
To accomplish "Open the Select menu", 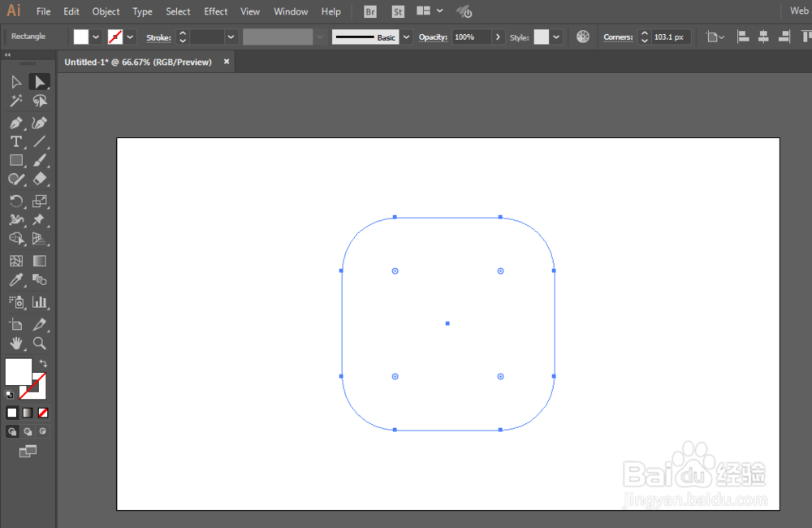I will (178, 11).
